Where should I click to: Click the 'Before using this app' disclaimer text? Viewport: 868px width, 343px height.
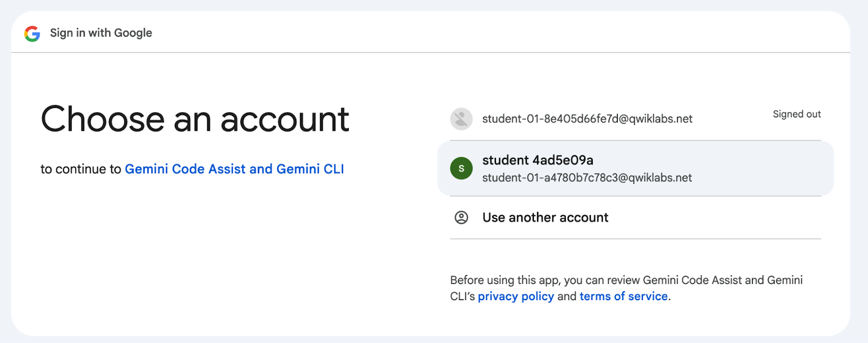[542, 280]
